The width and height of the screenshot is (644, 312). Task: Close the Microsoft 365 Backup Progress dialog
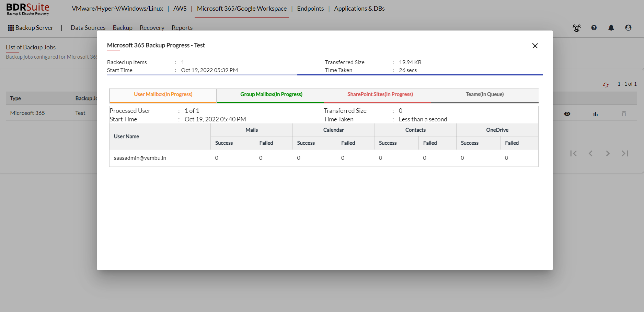click(x=535, y=46)
